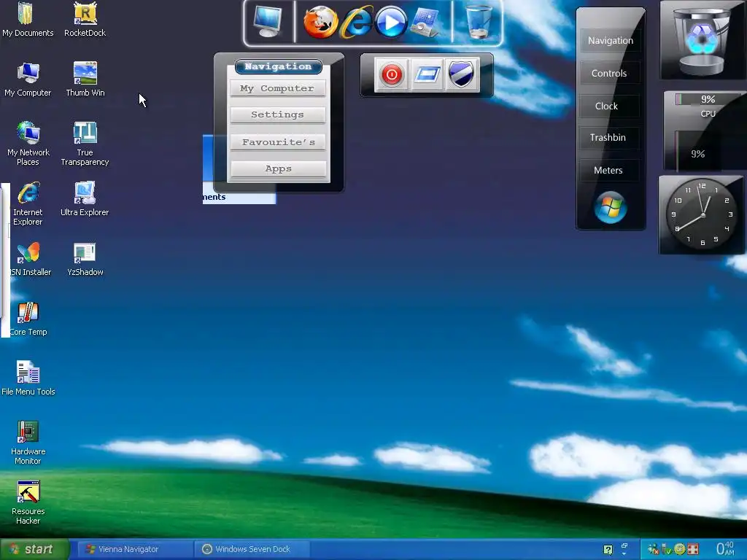Select My Network Places icon
Screen dimensions: 747x560
tap(28, 144)
